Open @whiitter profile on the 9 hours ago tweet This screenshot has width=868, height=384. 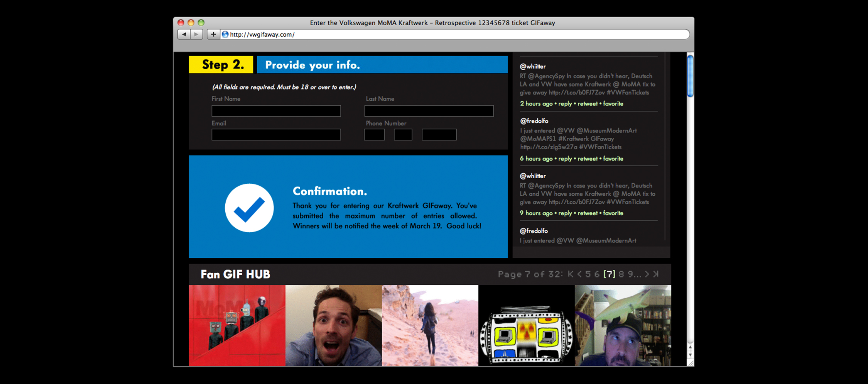[x=533, y=176]
